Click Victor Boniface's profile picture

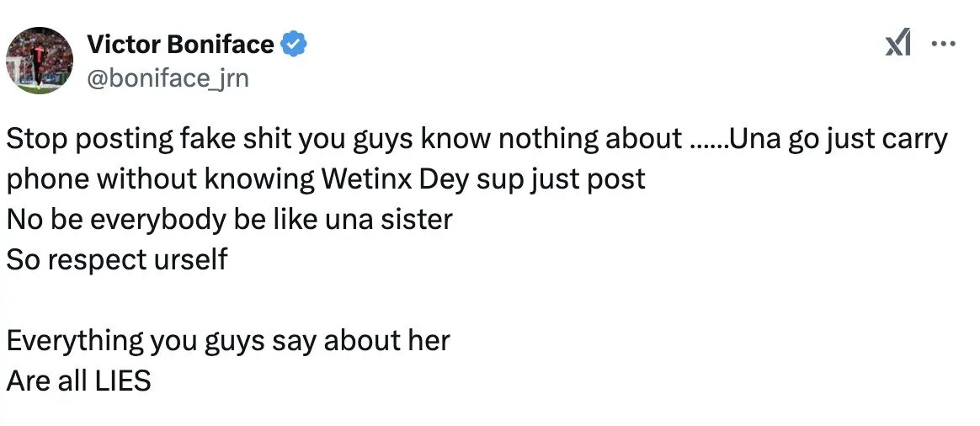pyautogui.click(x=40, y=61)
